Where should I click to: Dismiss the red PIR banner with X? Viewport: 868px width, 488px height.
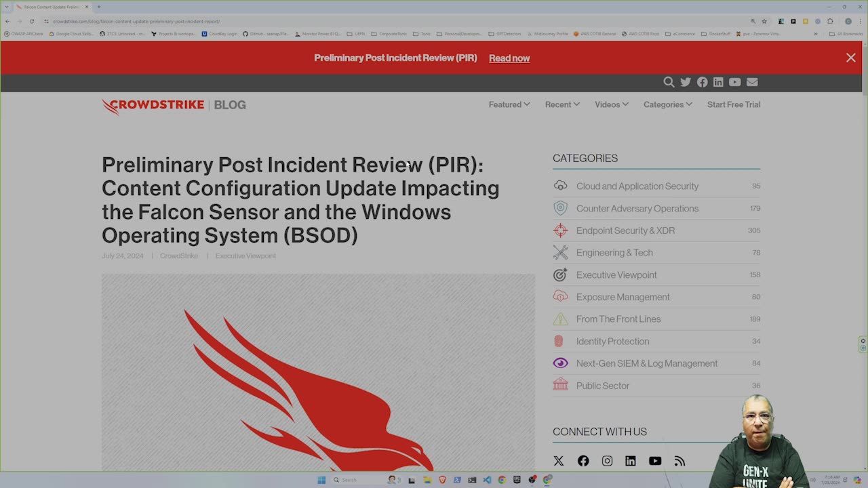(851, 58)
